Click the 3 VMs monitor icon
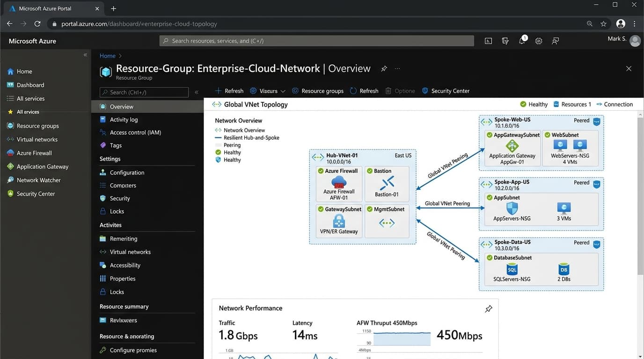This screenshot has width=644, height=359. click(x=564, y=208)
